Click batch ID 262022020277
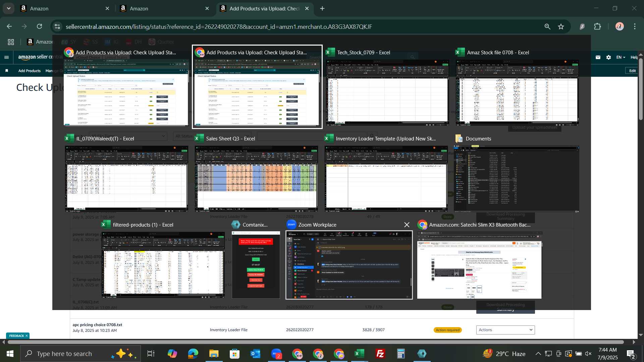 [x=300, y=330]
